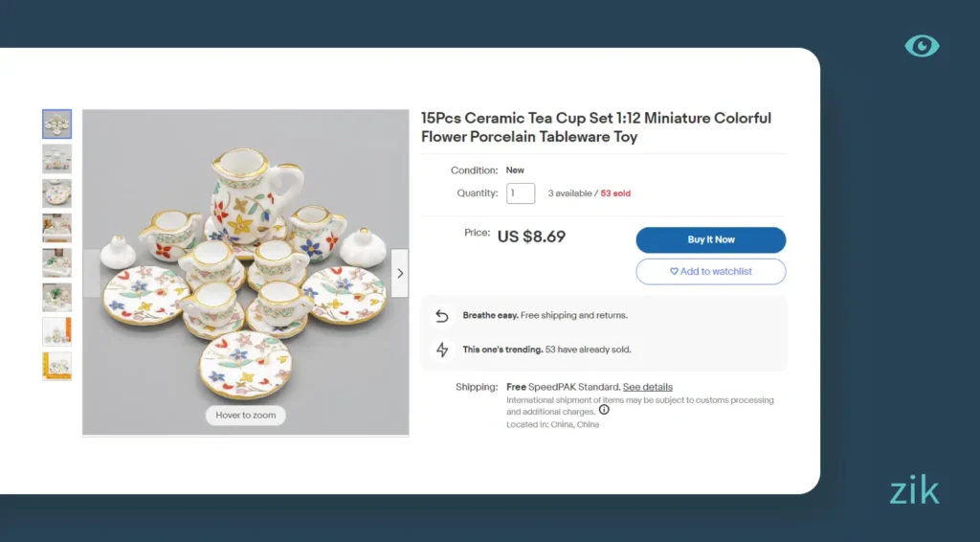Click the eye icon in the top-right corner

click(922, 46)
